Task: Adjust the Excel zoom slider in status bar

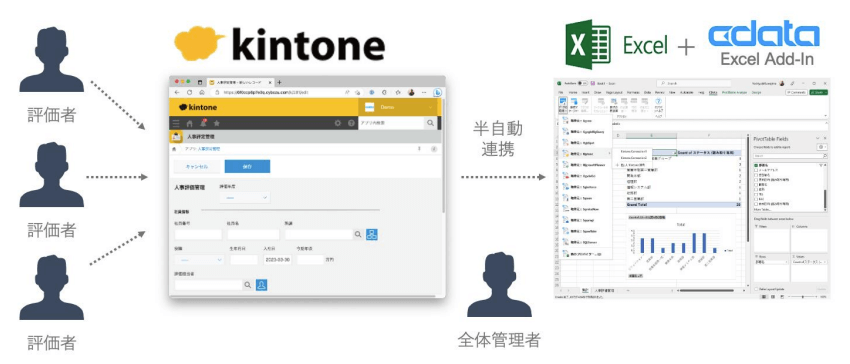Action: click(x=802, y=297)
